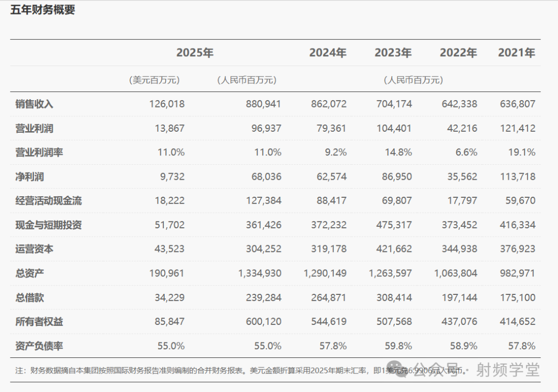
Task: Select the equity value 85,847
Action: (x=170, y=322)
